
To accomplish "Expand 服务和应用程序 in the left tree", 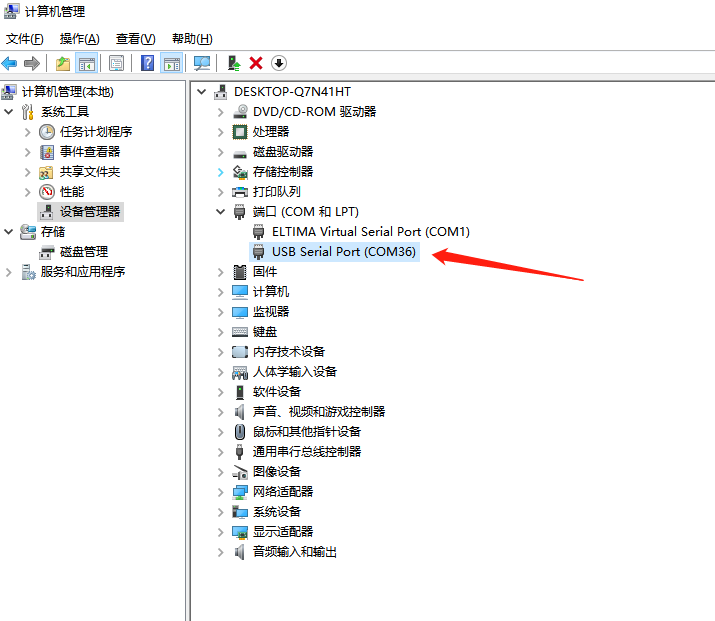I will click(x=9, y=272).
